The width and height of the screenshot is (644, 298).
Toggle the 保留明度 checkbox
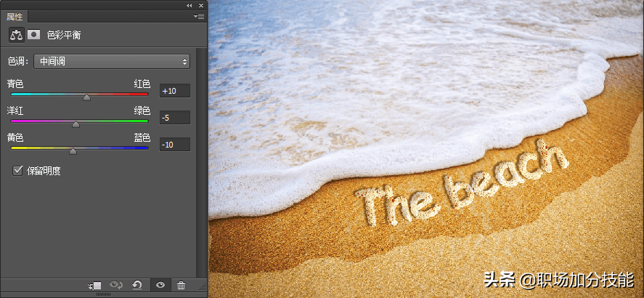pyautogui.click(x=17, y=171)
